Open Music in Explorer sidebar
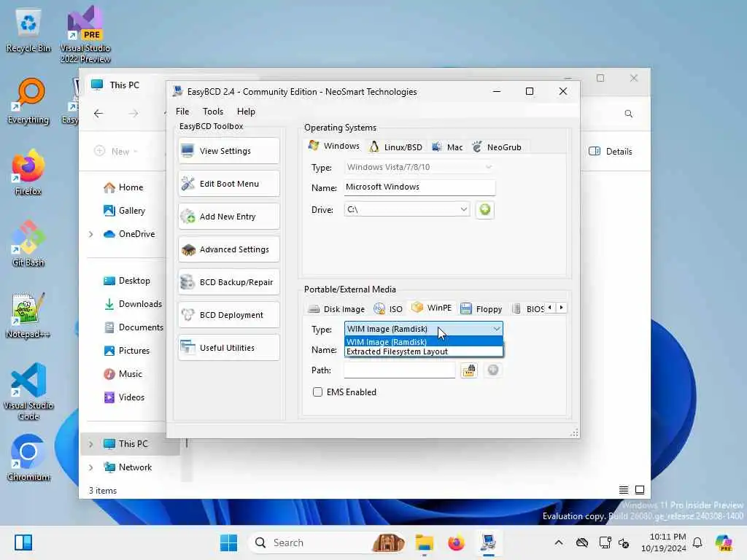 click(123, 374)
